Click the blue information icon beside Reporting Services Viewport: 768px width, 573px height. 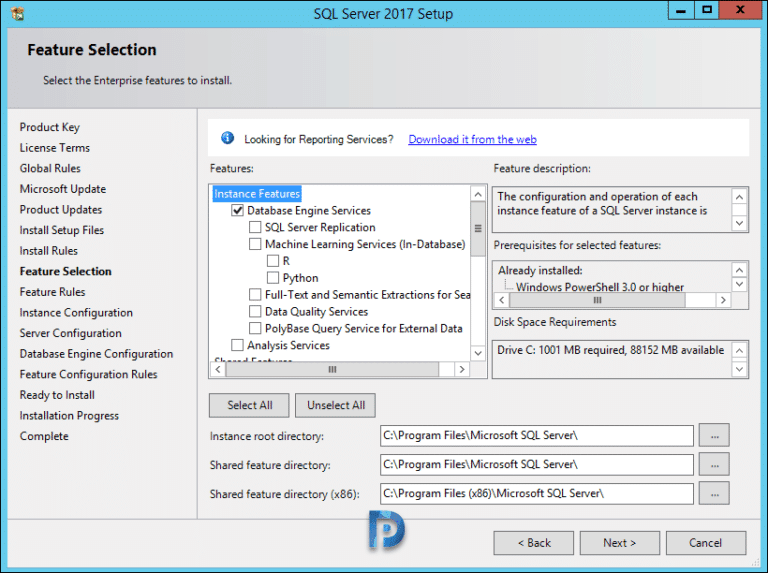point(227,138)
